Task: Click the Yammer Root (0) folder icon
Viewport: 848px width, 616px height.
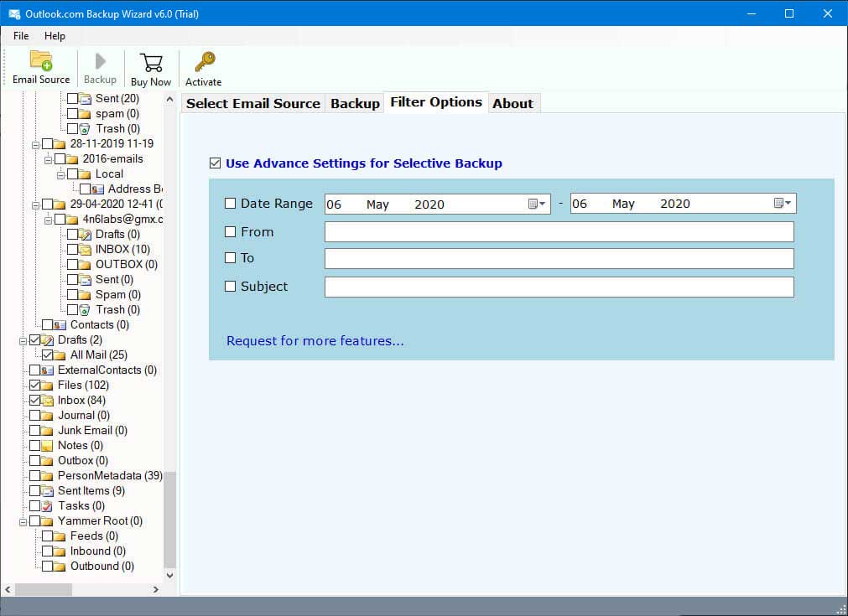Action: [x=47, y=521]
